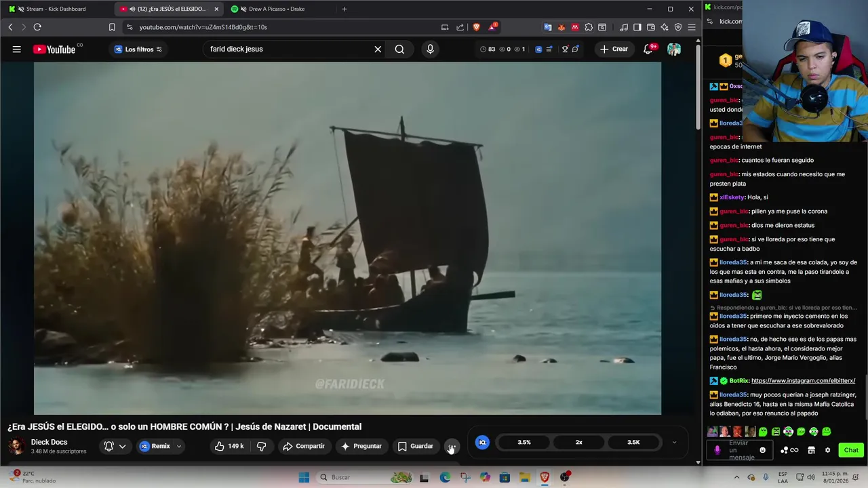
Task: Expand vidIQ stats panel chevron
Action: tap(674, 442)
